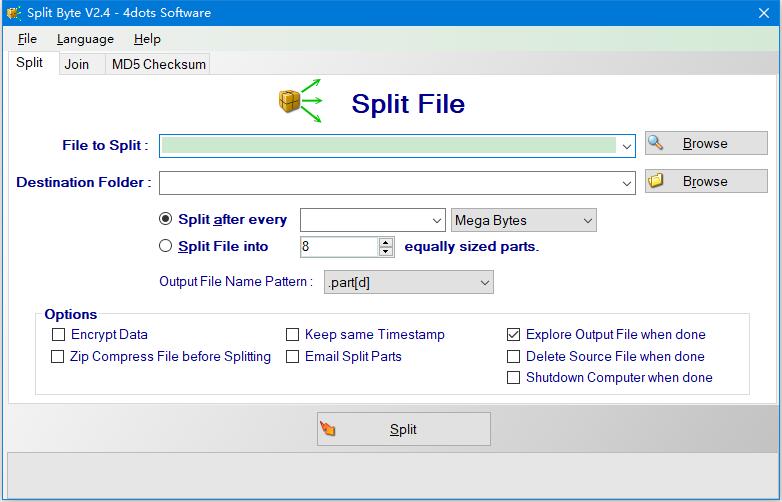Click Browse for File to Split
This screenshot has width=782, height=502.
(x=706, y=143)
